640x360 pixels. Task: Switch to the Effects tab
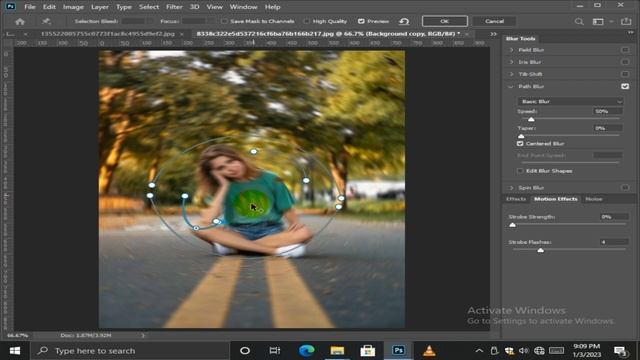(x=516, y=199)
